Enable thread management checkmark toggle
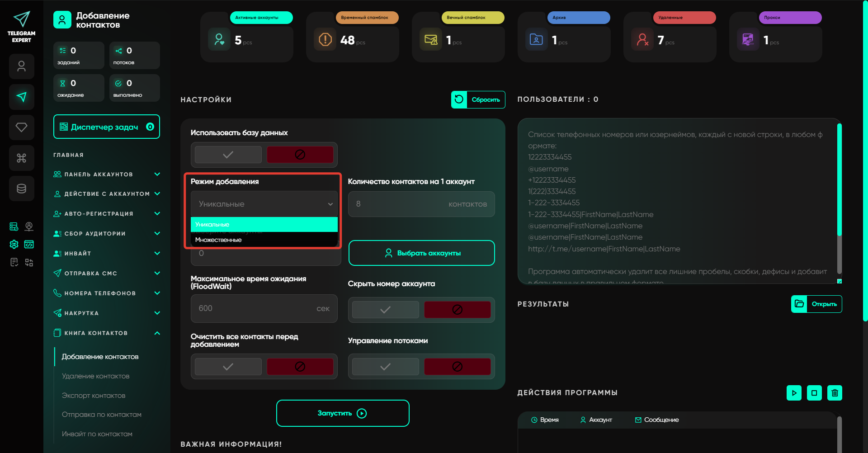Screen dimensions: 868x453 click(x=385, y=367)
